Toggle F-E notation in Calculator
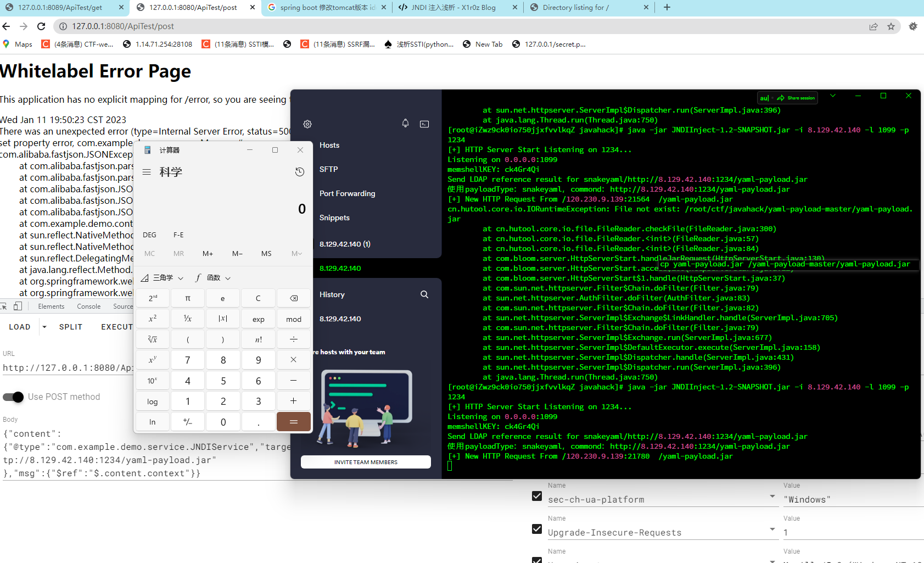 coord(178,235)
